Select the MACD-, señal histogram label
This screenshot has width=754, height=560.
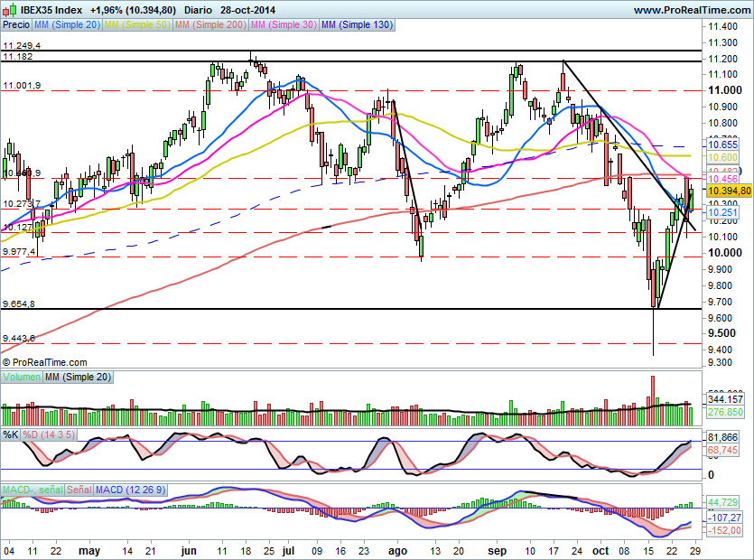33,490
